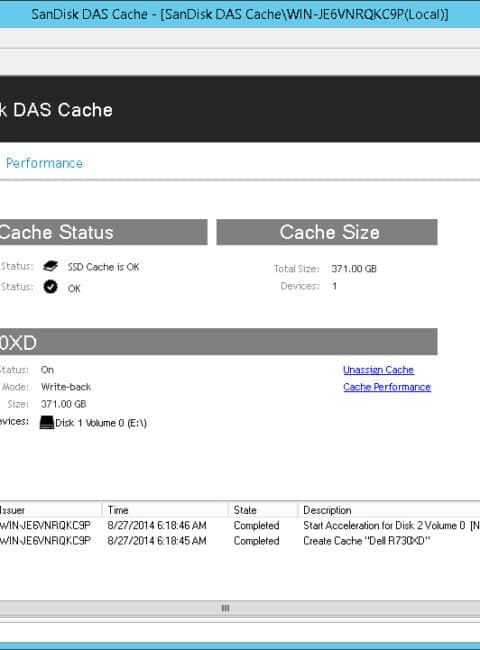
Task: Click 'Disk 1 Volume 0 (E:\)' device entry
Action: tap(101, 423)
